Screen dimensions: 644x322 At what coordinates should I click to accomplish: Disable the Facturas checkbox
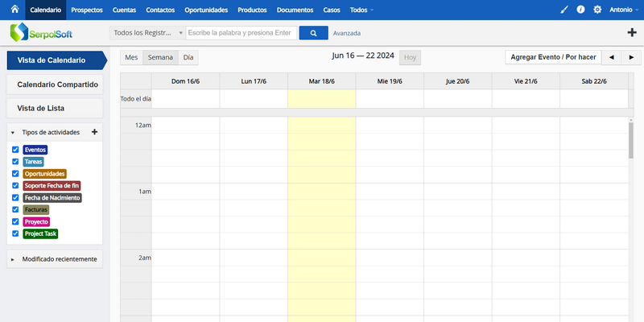[15, 209]
